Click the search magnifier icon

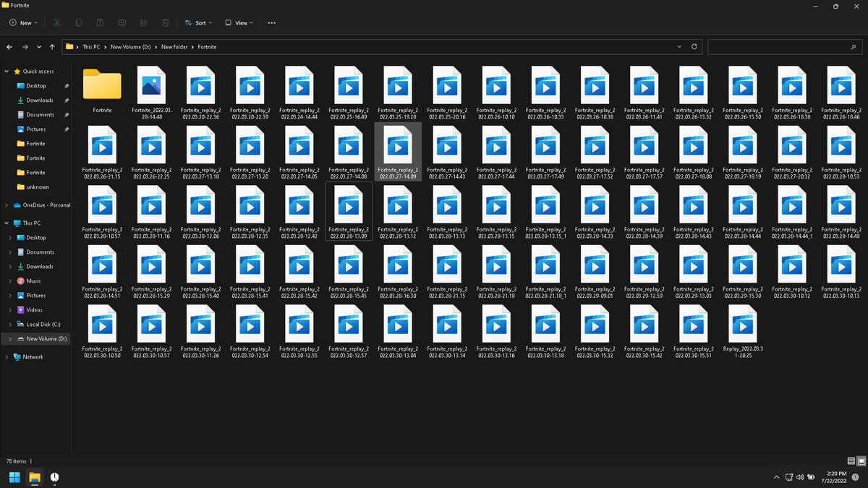coord(854,46)
